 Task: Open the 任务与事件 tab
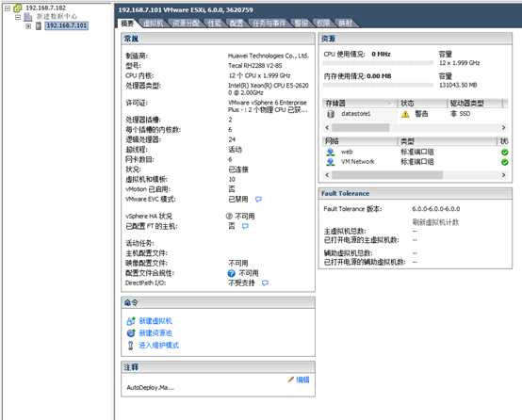pyautogui.click(x=269, y=24)
